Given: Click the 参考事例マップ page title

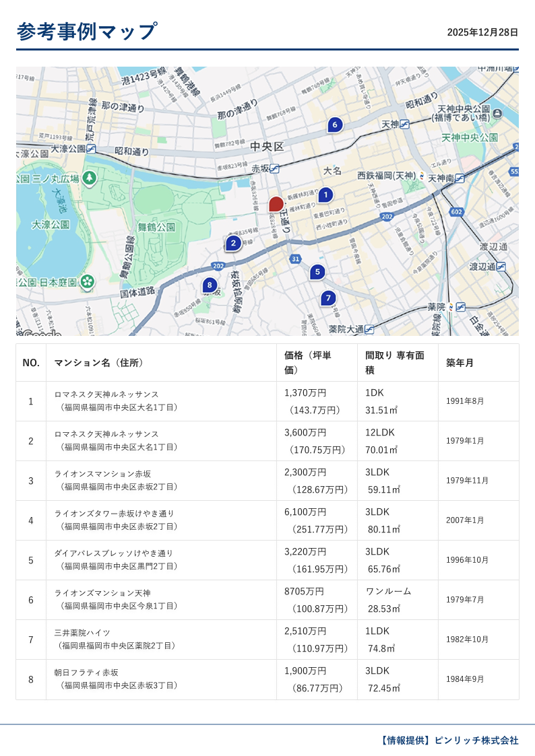Looking at the screenshot, I should pos(87,32).
